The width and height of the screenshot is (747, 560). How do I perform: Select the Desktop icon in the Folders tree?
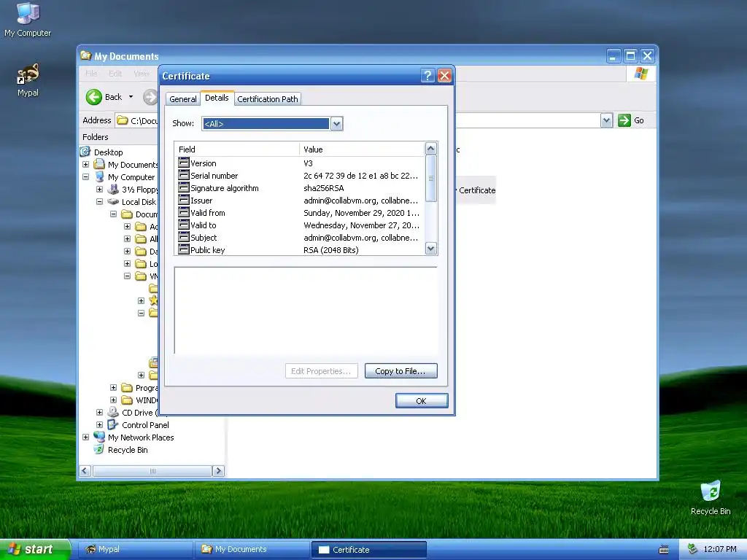point(85,152)
